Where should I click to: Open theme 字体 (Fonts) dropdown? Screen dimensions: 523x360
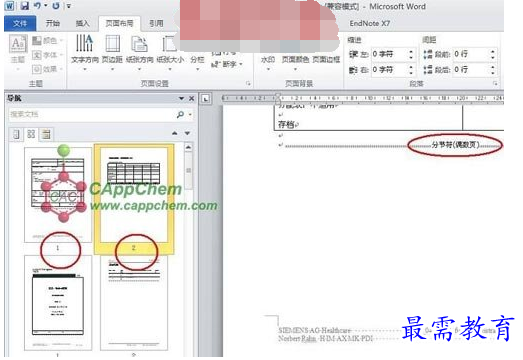47,55
